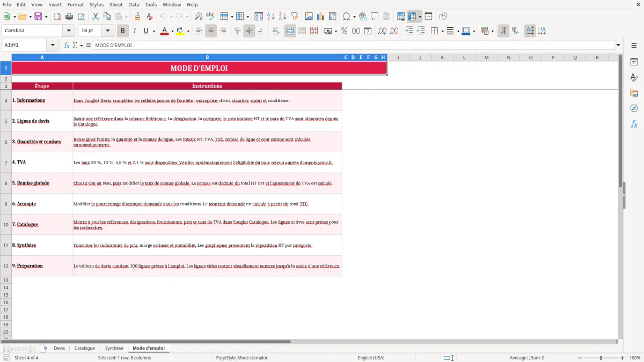Click the Insert Hyperlink icon
The image size is (644, 362).
tap(363, 17)
